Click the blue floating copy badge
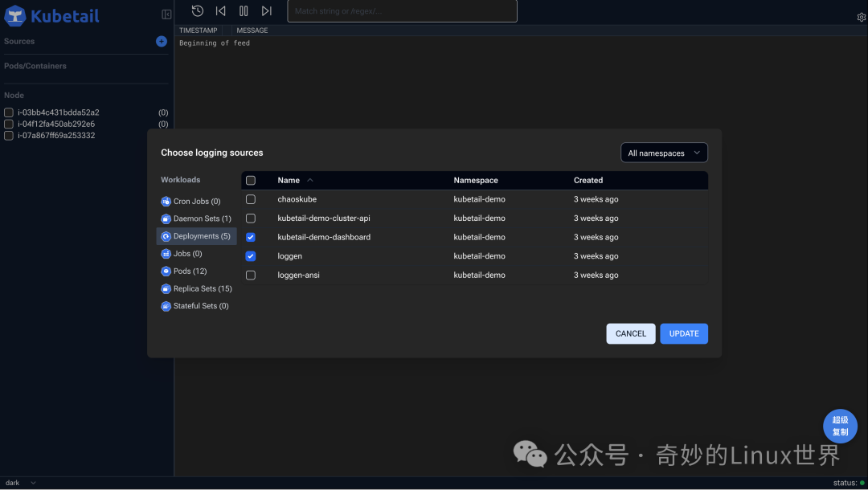 tap(840, 426)
